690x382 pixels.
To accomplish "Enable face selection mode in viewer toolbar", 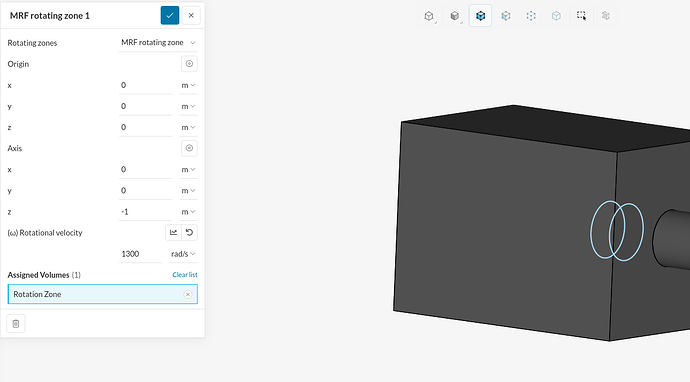I will [506, 16].
